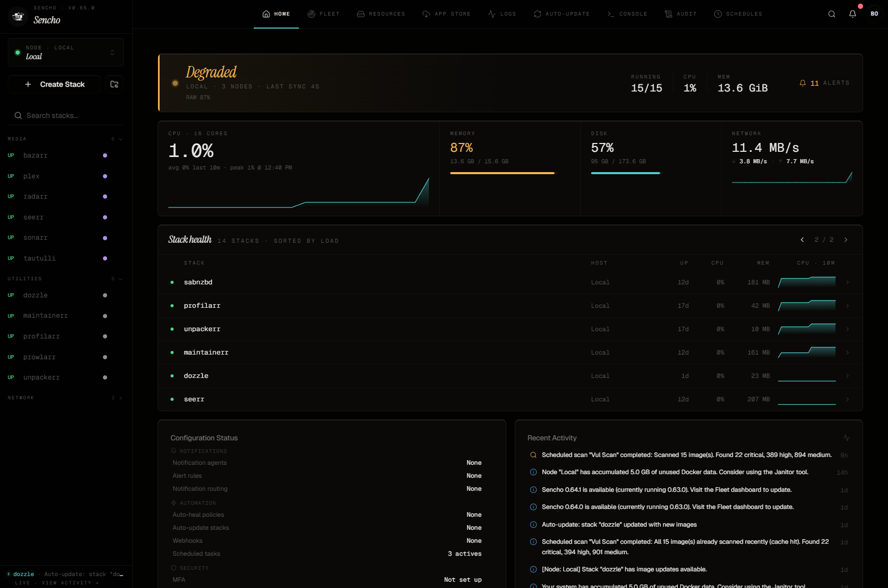Click the Degraded status indicator dot
Screen dimensions: 888x588
coord(175,83)
